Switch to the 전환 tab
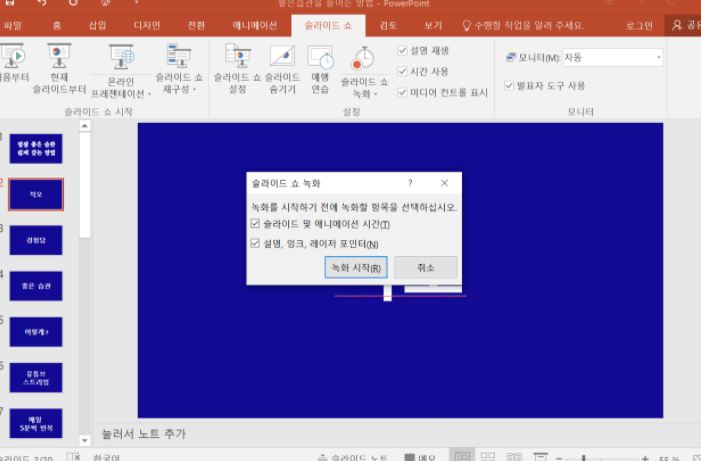 pos(196,25)
